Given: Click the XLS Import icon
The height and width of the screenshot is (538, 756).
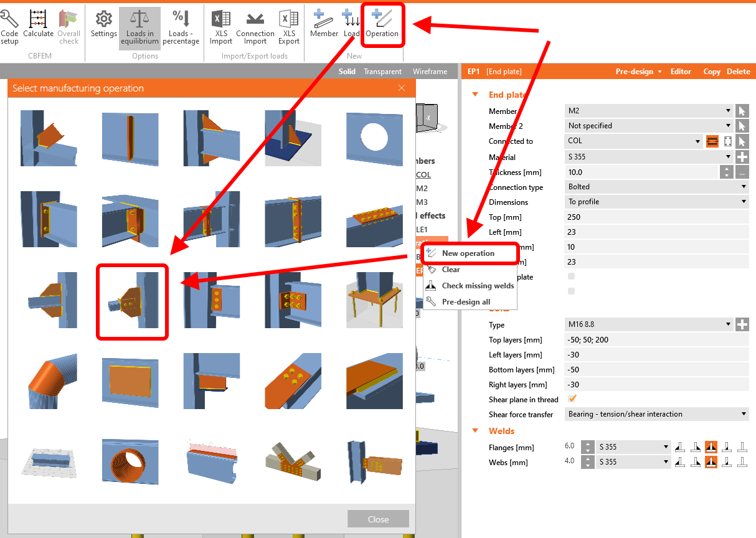Looking at the screenshot, I should 220,28.
